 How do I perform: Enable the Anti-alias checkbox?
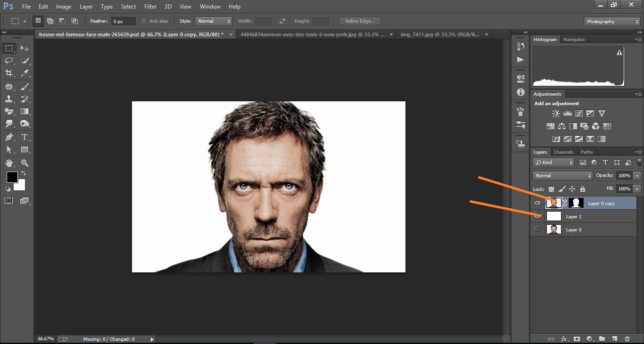[144, 21]
